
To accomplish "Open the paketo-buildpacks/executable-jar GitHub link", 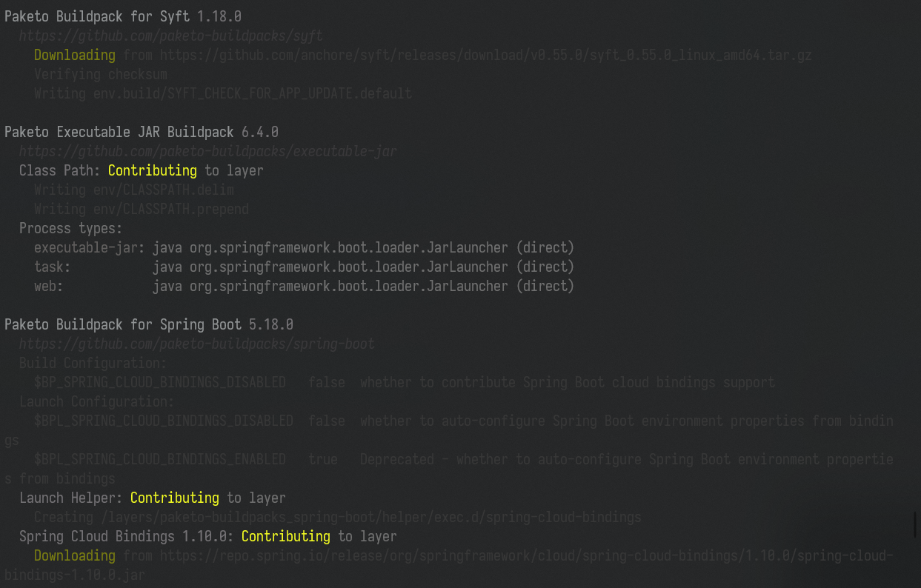I will click(x=208, y=151).
